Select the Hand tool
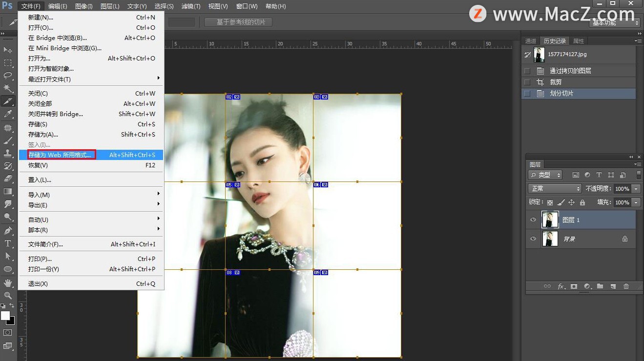Image resolution: width=644 pixels, height=361 pixels. point(8,282)
